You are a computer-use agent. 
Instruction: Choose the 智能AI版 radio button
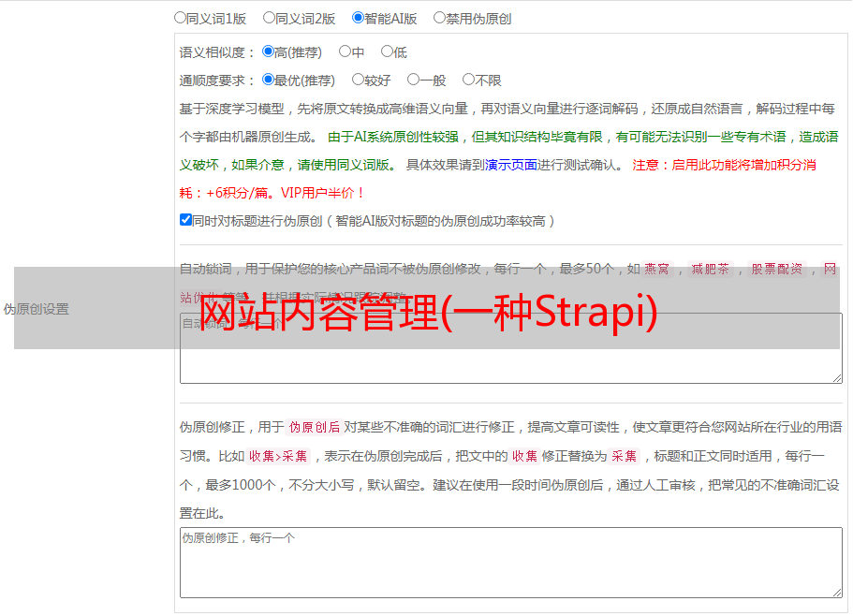(x=358, y=18)
